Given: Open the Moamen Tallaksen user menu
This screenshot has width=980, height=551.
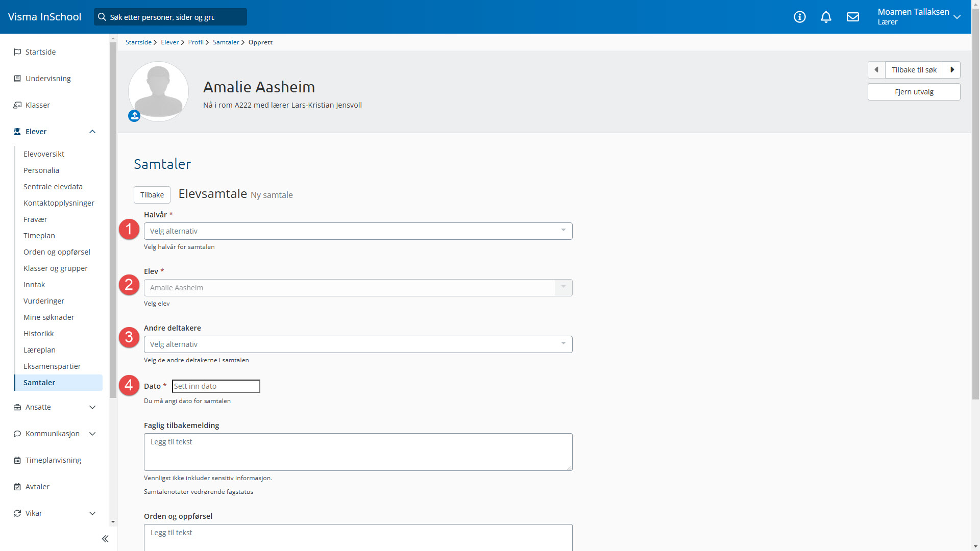Looking at the screenshot, I should [918, 17].
